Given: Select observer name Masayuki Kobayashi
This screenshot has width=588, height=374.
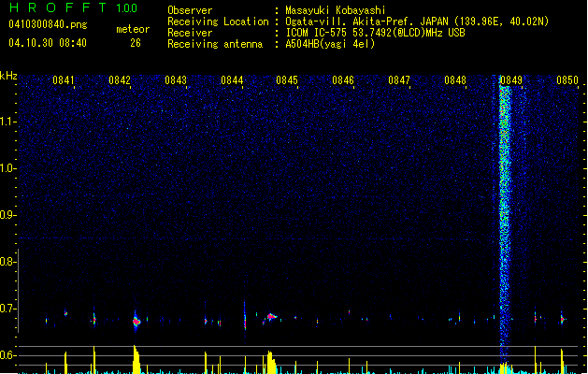Looking at the screenshot, I should point(336,10).
